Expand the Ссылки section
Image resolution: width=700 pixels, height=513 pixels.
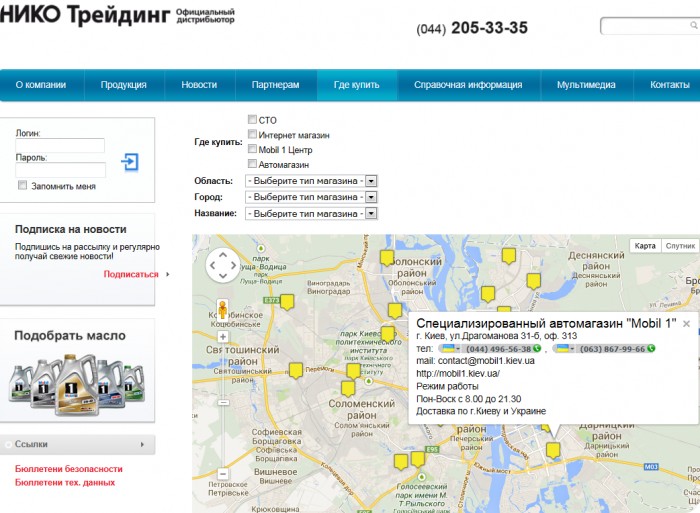78,444
